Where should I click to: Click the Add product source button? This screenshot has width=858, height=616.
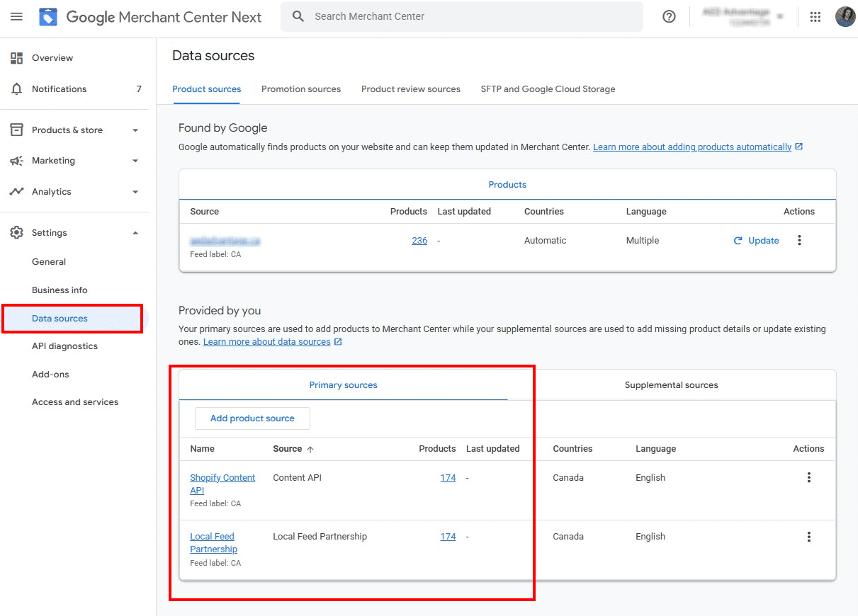point(252,418)
